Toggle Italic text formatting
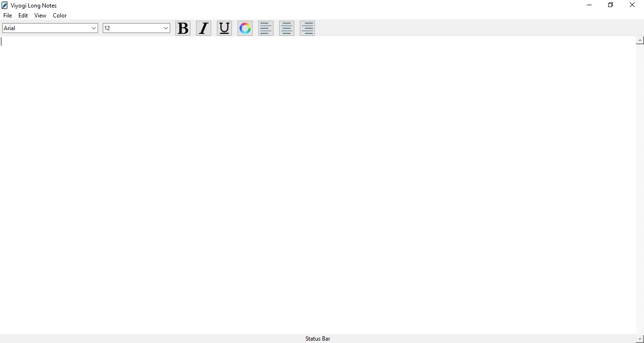Screen dimensions: 644x343 pyautogui.click(x=204, y=28)
